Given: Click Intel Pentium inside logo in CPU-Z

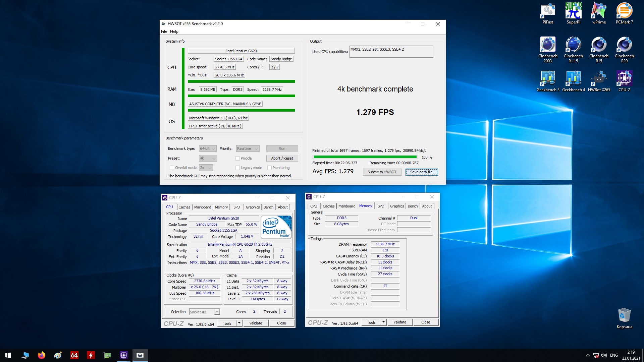Looking at the screenshot, I should click(276, 227).
